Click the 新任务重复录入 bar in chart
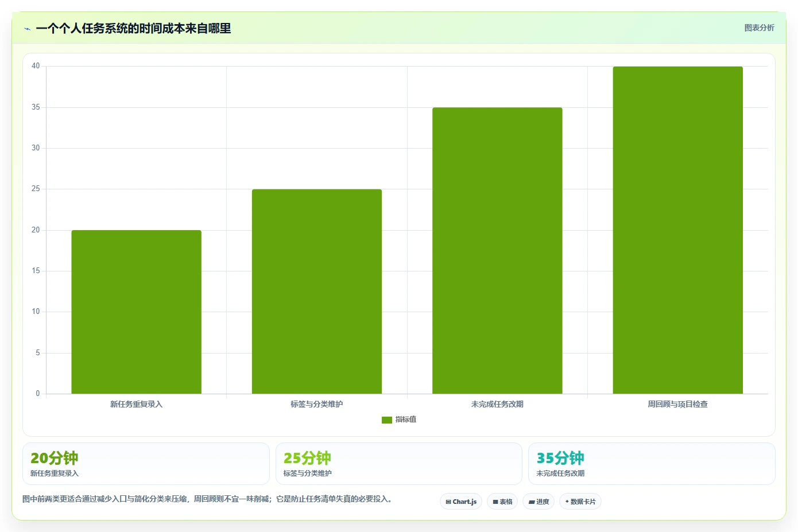 click(136, 312)
